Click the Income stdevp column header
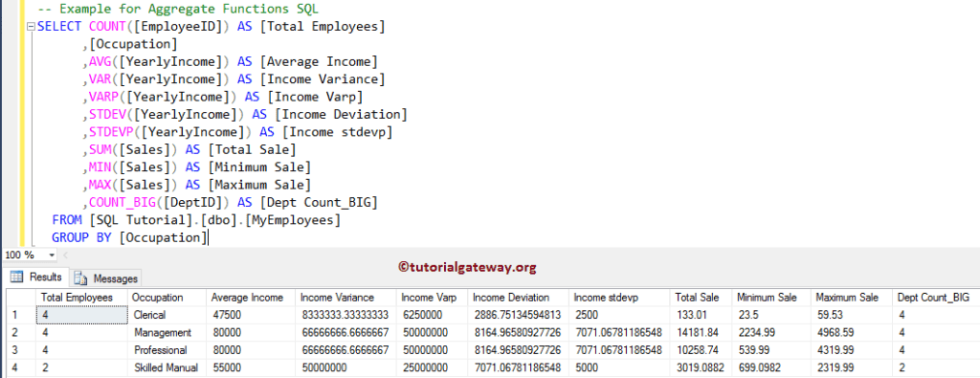980x378 pixels. 620,298
